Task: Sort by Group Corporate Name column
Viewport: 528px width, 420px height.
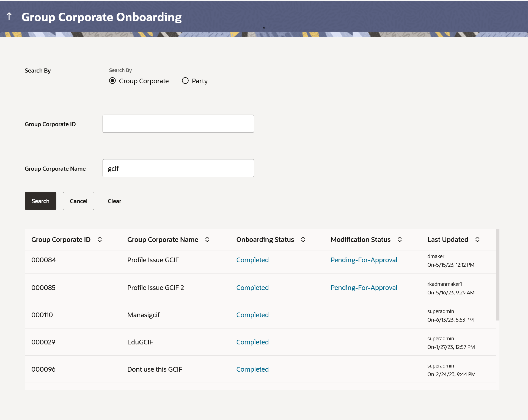Action: point(207,239)
